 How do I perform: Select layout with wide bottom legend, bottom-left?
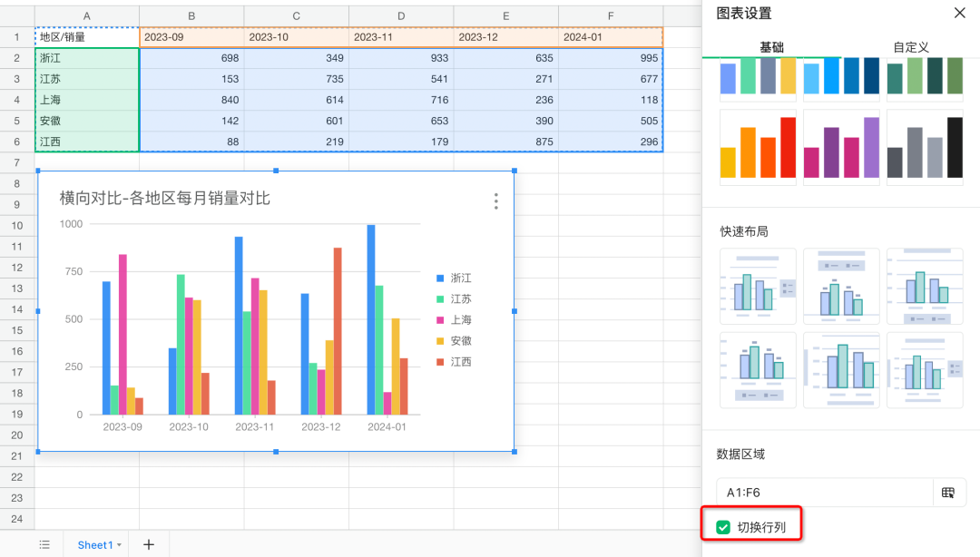pyautogui.click(x=758, y=370)
